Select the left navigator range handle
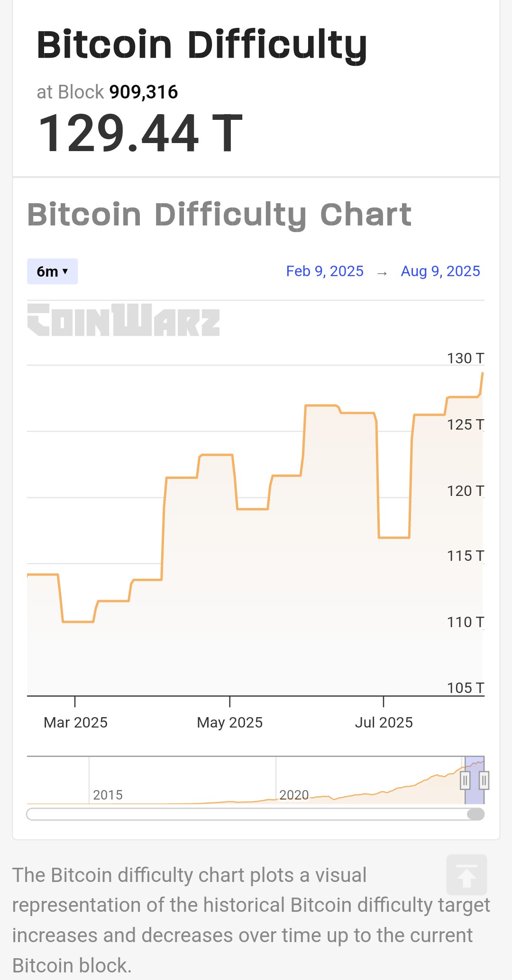512x980 pixels. (465, 780)
